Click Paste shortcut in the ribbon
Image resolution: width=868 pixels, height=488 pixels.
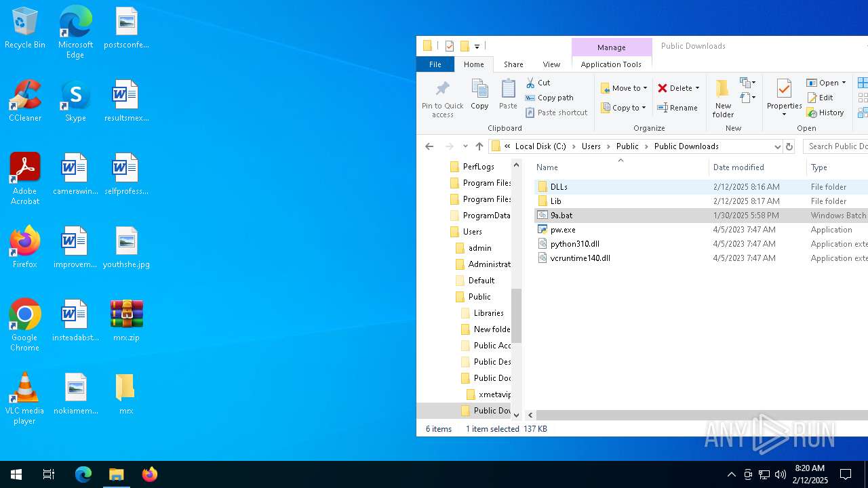[556, 113]
